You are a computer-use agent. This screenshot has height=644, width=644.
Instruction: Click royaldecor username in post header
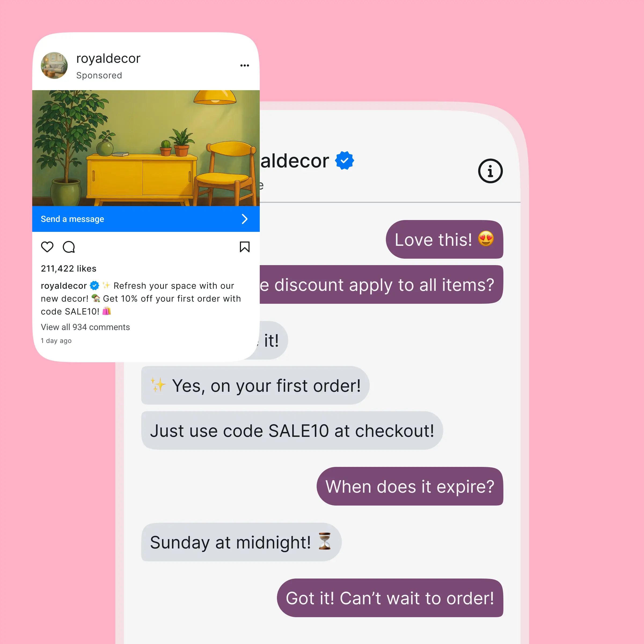tap(108, 58)
